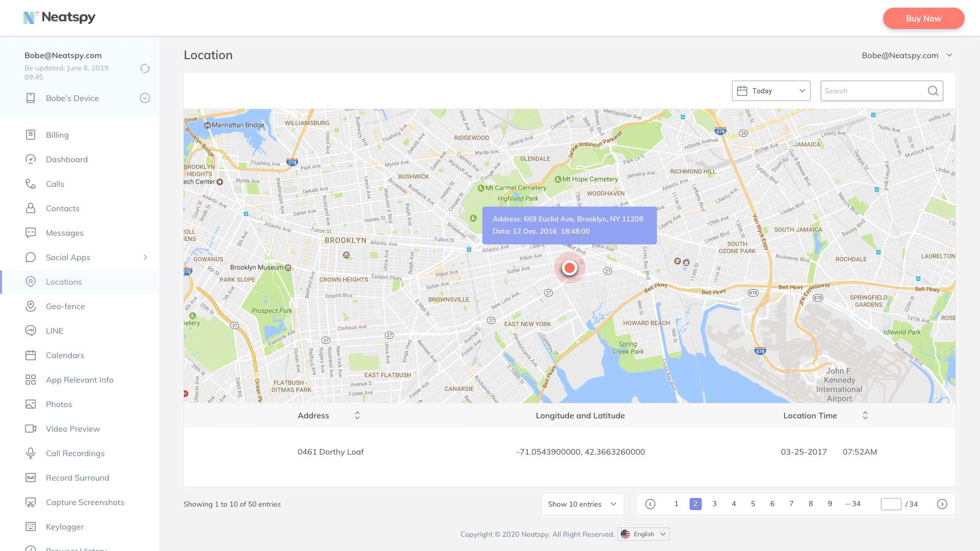Open the Geo-fence pin icon

click(31, 306)
